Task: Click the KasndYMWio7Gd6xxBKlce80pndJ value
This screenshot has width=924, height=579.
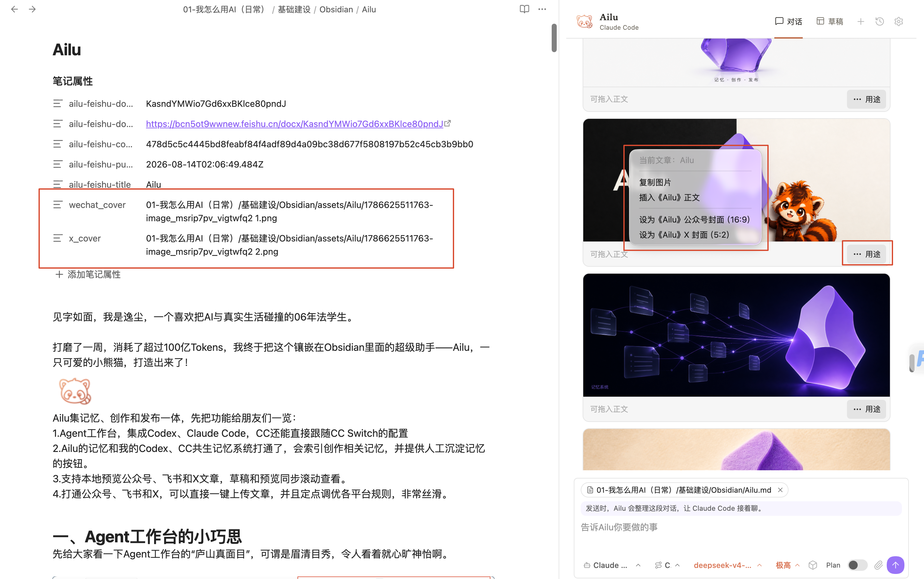Action: (x=216, y=103)
